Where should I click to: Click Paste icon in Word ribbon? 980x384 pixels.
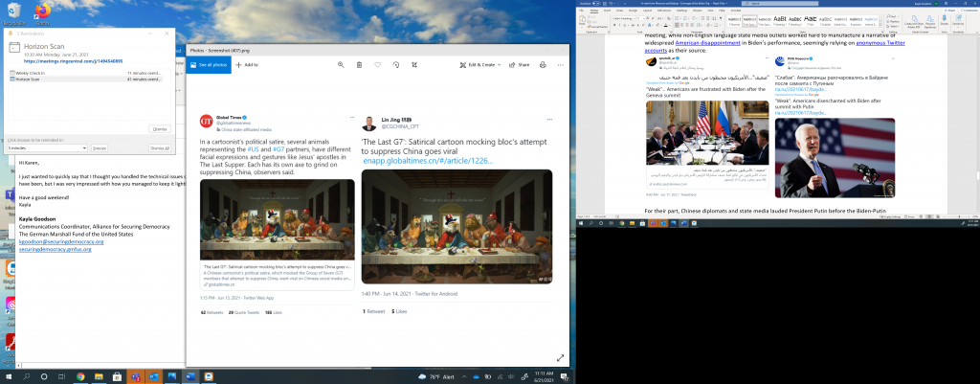click(582, 19)
